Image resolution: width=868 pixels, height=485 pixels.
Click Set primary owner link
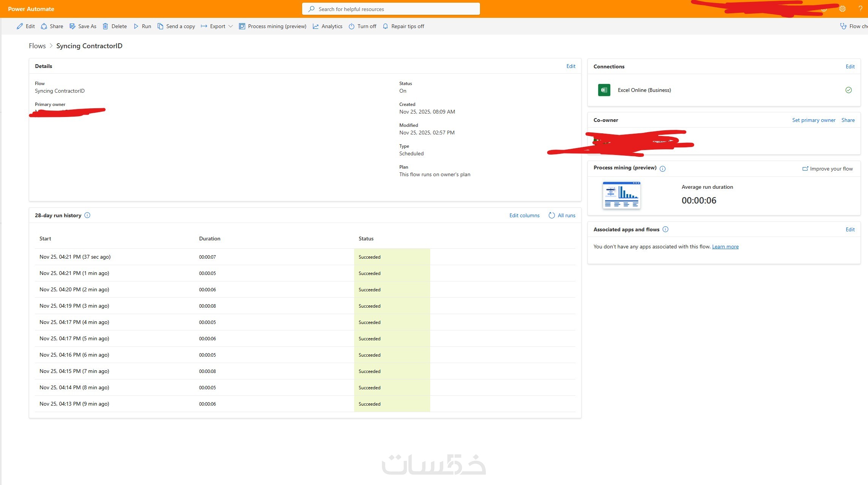click(x=813, y=120)
